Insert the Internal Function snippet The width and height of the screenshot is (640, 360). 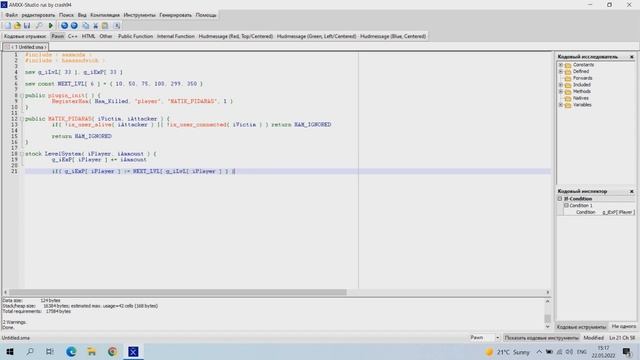pos(176,36)
